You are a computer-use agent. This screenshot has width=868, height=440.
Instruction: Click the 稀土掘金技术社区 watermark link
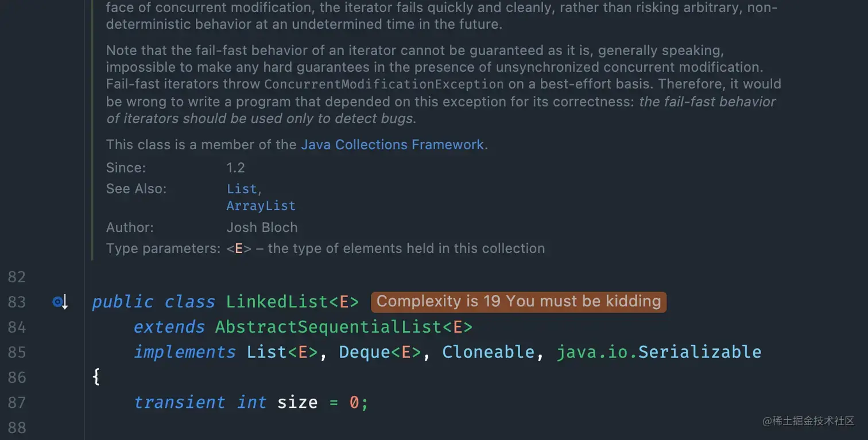tap(809, 422)
